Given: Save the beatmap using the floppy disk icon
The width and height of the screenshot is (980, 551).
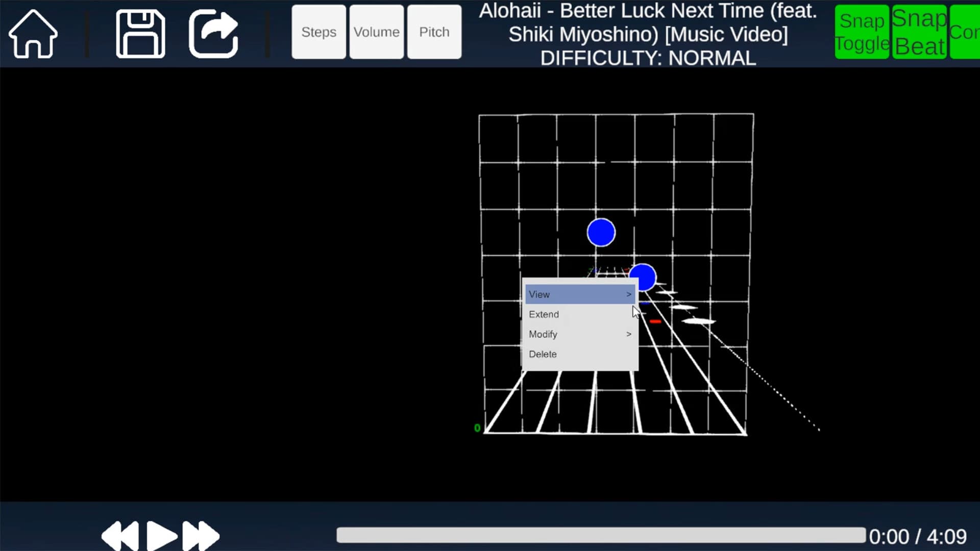Looking at the screenshot, I should coord(140,32).
